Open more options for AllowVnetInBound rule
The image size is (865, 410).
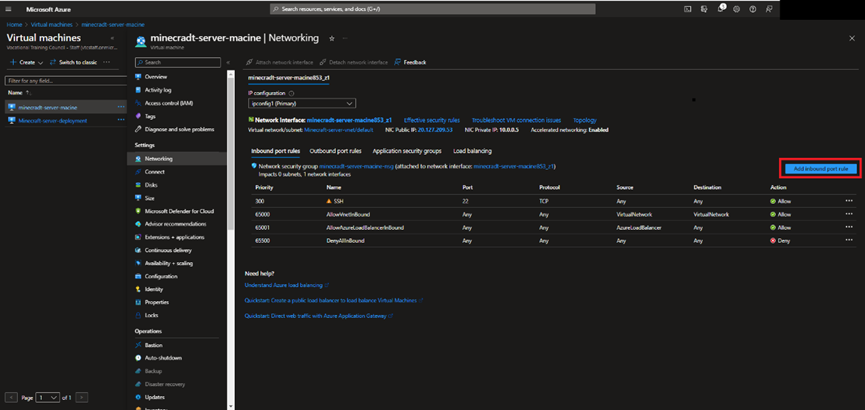tap(849, 214)
